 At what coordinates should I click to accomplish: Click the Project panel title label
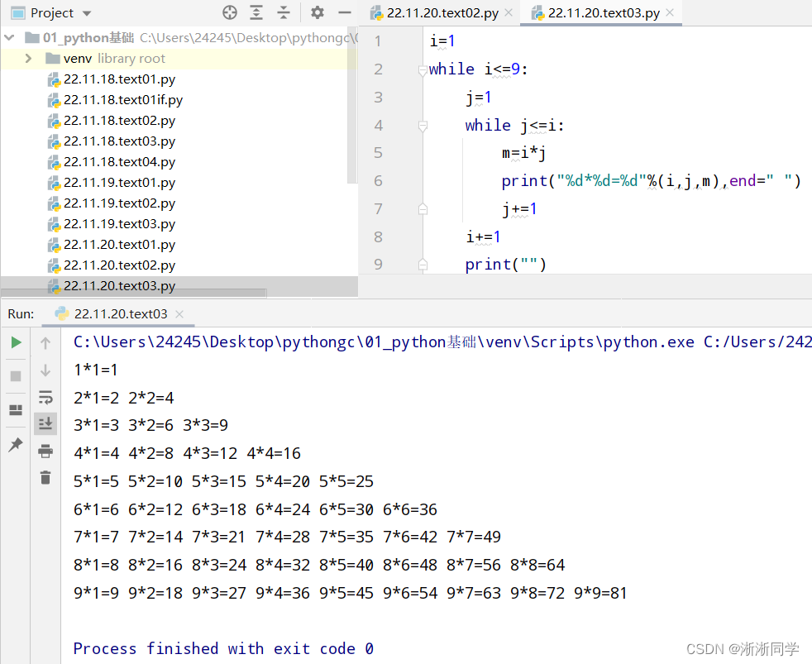52,13
